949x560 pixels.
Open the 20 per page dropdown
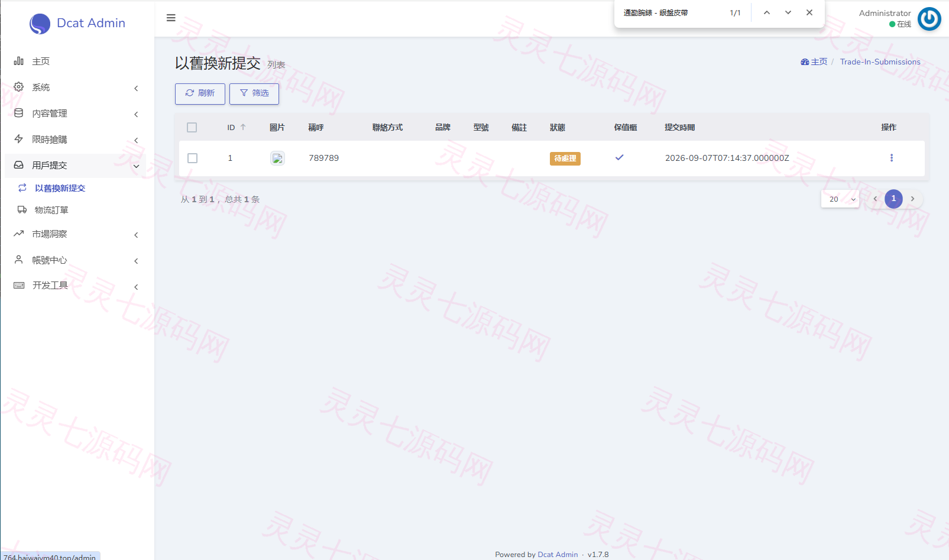pyautogui.click(x=840, y=199)
